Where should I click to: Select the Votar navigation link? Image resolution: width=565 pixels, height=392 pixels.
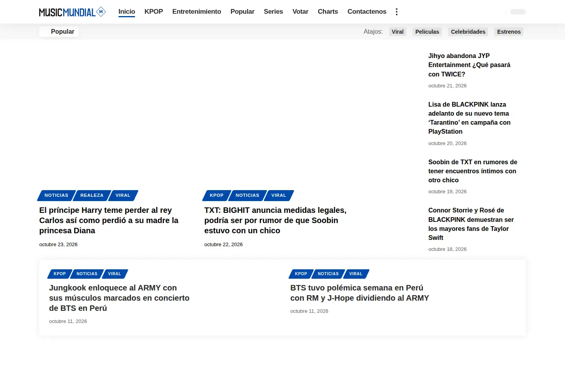[301, 12]
